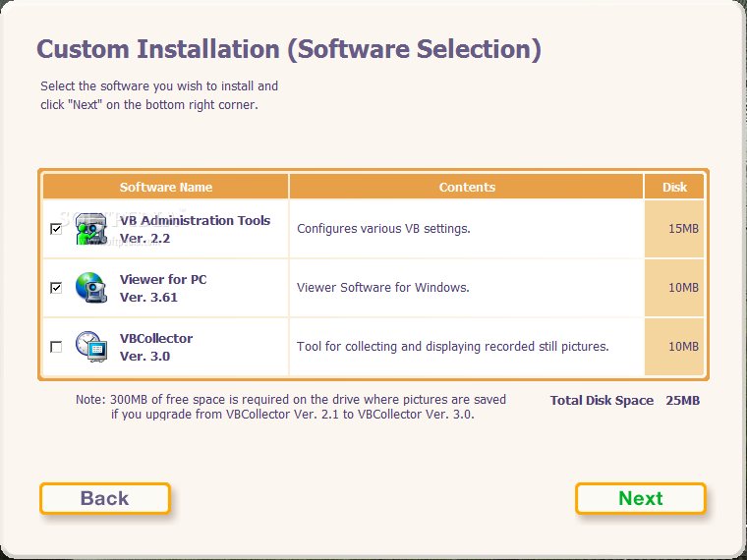Image resolution: width=747 pixels, height=560 pixels.
Task: Click the Disk column header
Action: point(674,187)
